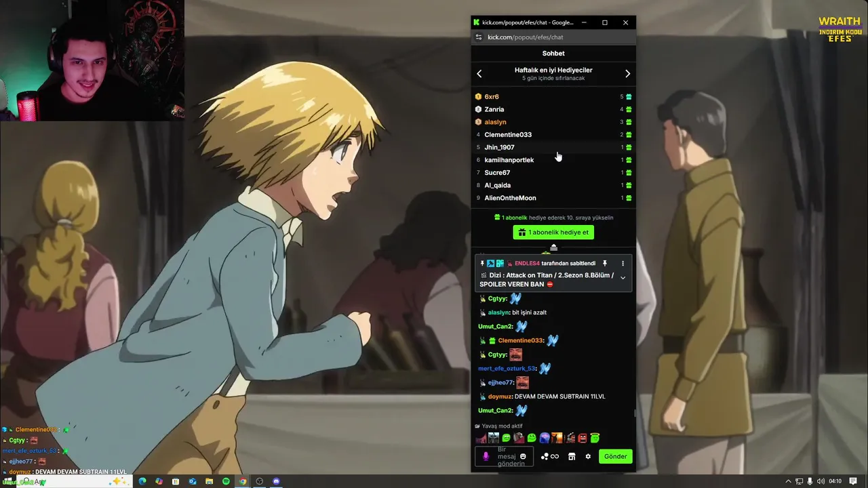This screenshot has height=488, width=868.
Task: Insert the green halo emote
Action: point(595,438)
